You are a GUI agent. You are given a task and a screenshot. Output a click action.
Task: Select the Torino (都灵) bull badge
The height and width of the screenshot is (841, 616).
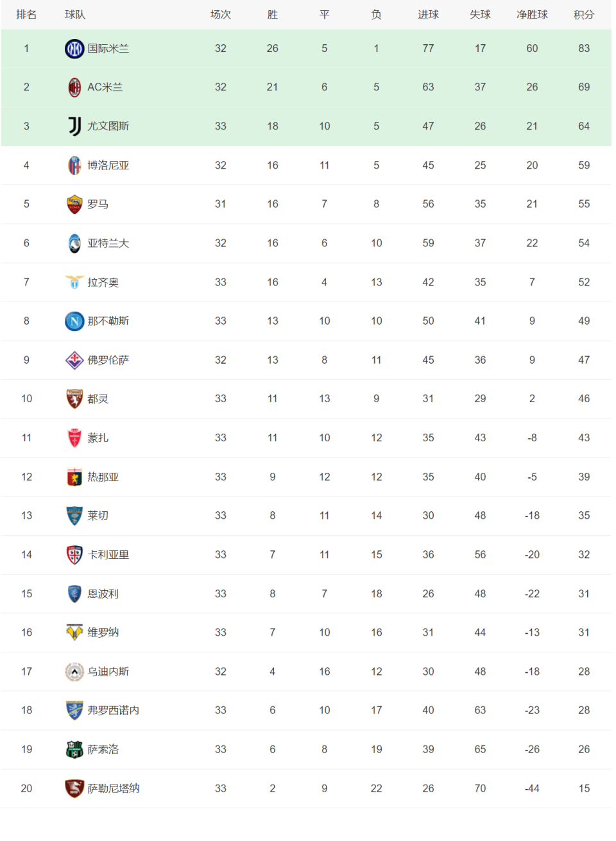[x=74, y=399]
